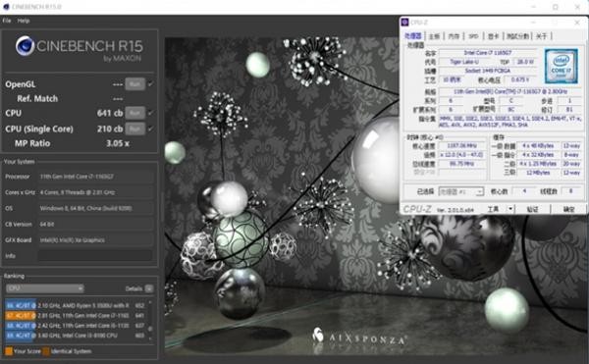
Task: Toggle the CPU Single Core checkbox
Action: pos(150,129)
